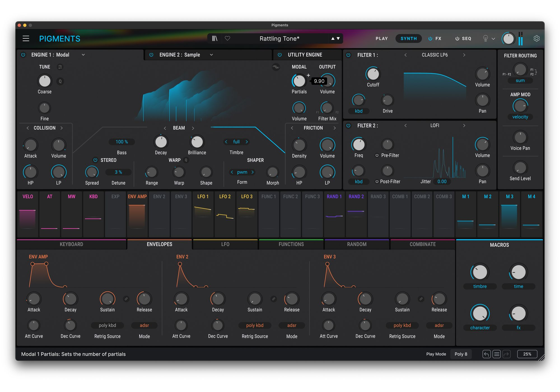Open the SEQ view
The height and width of the screenshot is (392, 560).
[x=466, y=38]
